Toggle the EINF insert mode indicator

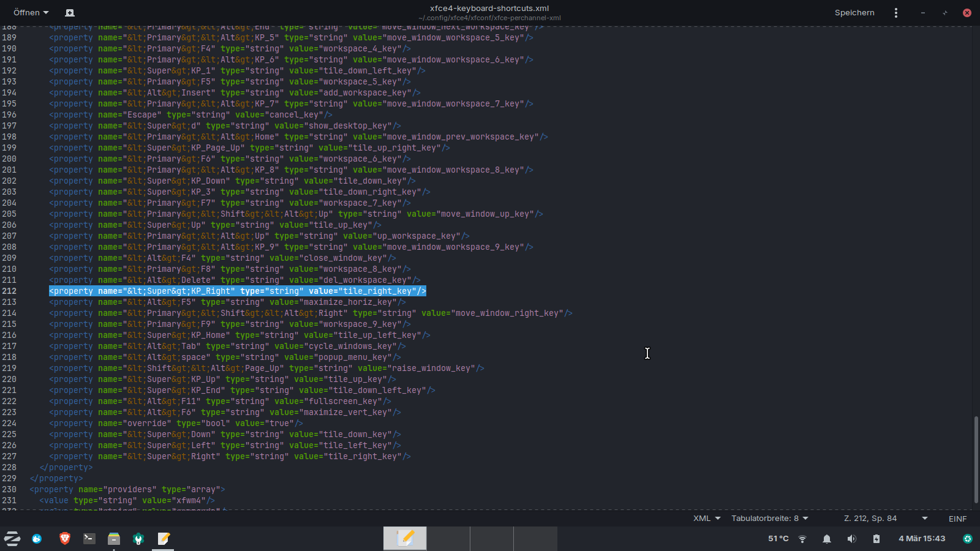(957, 519)
